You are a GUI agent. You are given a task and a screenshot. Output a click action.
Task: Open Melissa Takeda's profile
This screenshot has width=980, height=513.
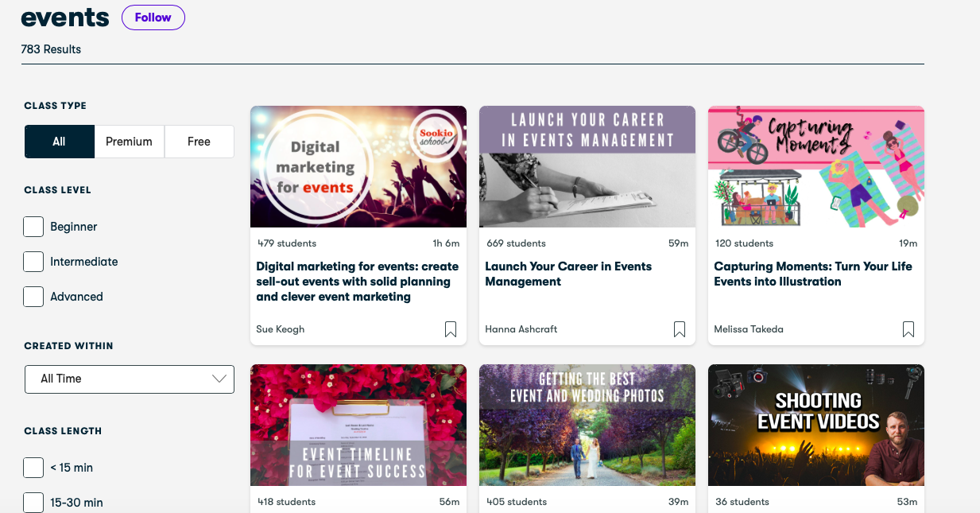(x=748, y=329)
